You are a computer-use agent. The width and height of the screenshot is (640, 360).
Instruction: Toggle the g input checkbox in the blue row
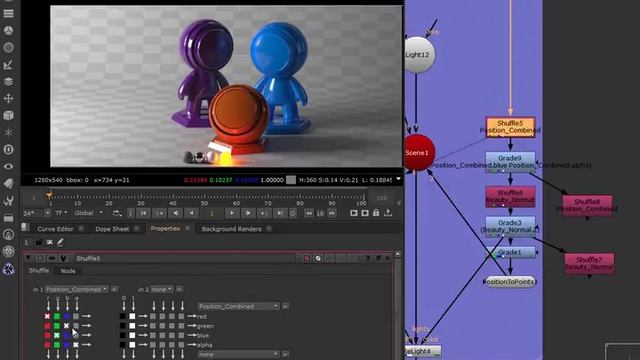pos(57,335)
